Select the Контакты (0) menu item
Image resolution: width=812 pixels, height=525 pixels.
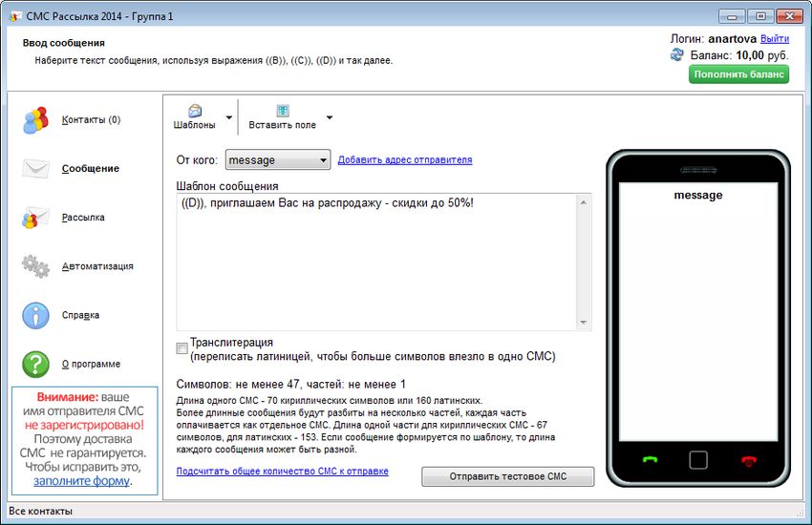(91, 120)
